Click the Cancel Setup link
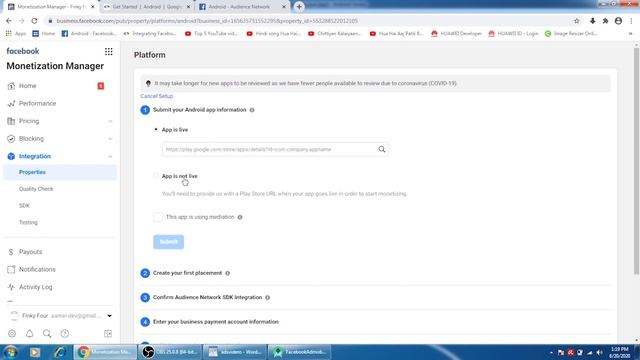The width and height of the screenshot is (640, 360). coord(157,96)
